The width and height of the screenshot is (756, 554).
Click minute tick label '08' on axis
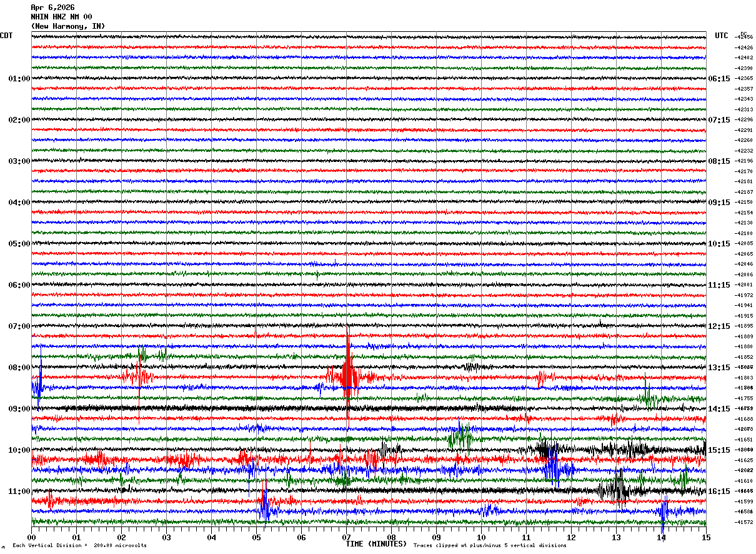(x=391, y=537)
